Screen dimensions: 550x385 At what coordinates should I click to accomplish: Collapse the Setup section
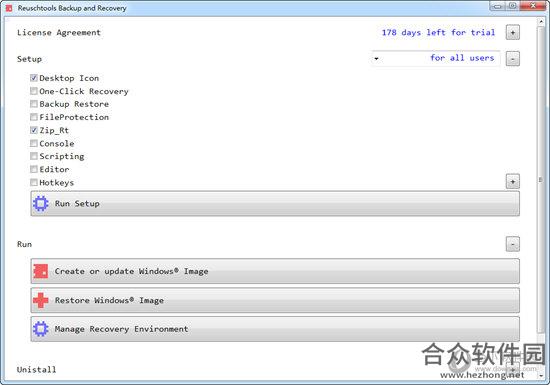[512, 59]
